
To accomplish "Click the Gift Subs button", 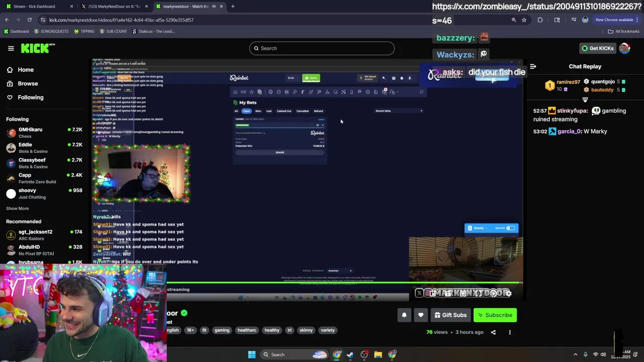I will coord(450,315).
